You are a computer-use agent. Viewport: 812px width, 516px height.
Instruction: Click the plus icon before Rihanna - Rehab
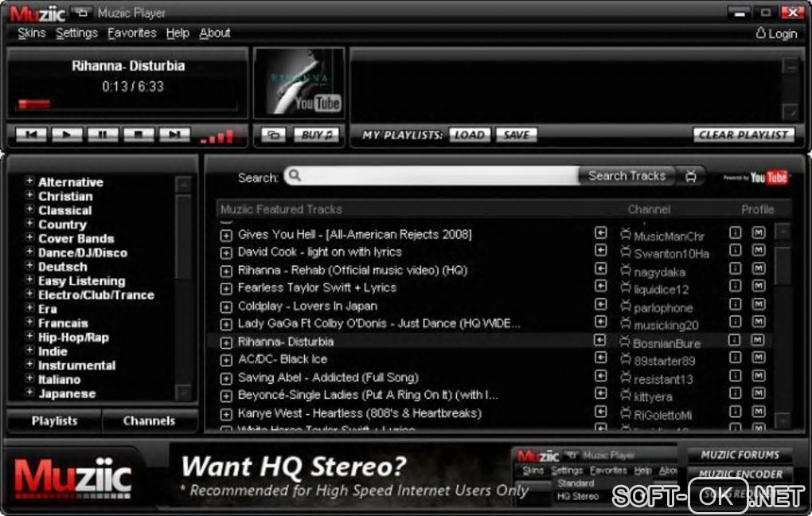tap(226, 272)
